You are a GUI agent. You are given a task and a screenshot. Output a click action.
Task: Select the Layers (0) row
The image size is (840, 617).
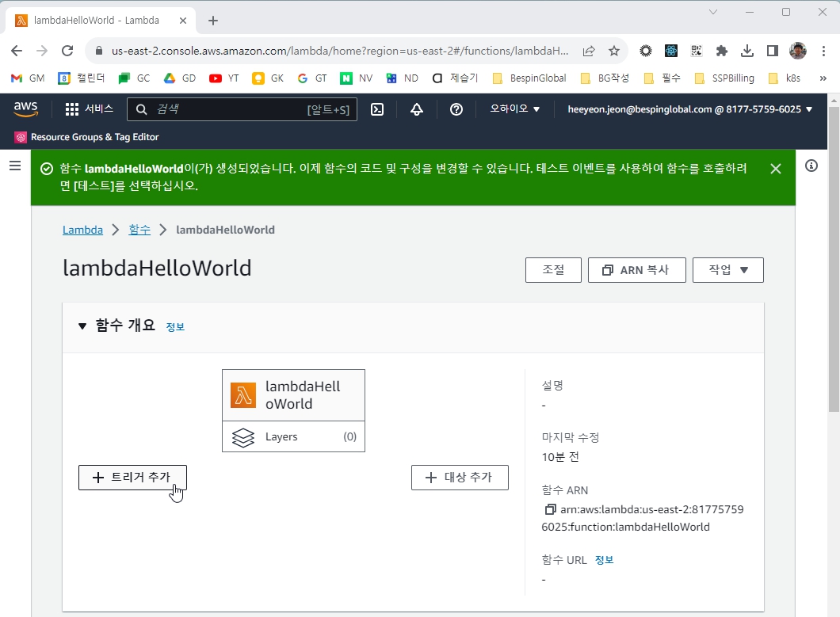click(x=293, y=437)
